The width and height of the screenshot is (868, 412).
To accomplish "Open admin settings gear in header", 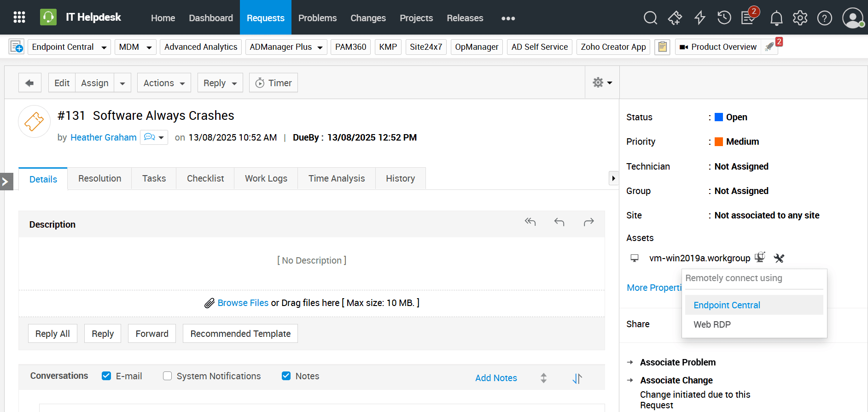I will point(800,18).
